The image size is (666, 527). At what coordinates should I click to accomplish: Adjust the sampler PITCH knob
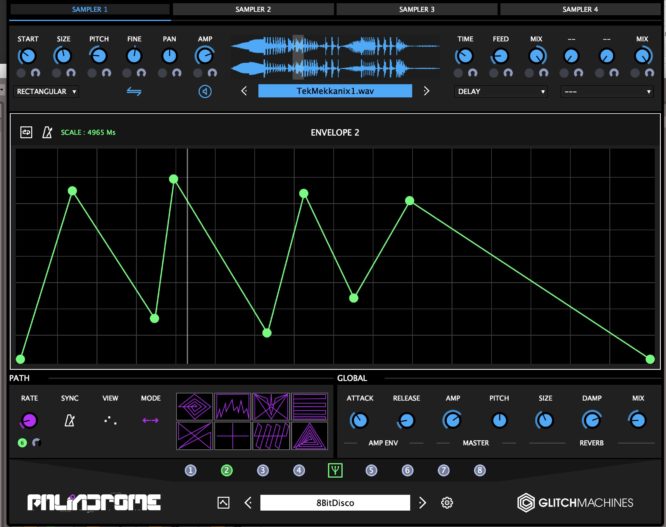pos(99,56)
